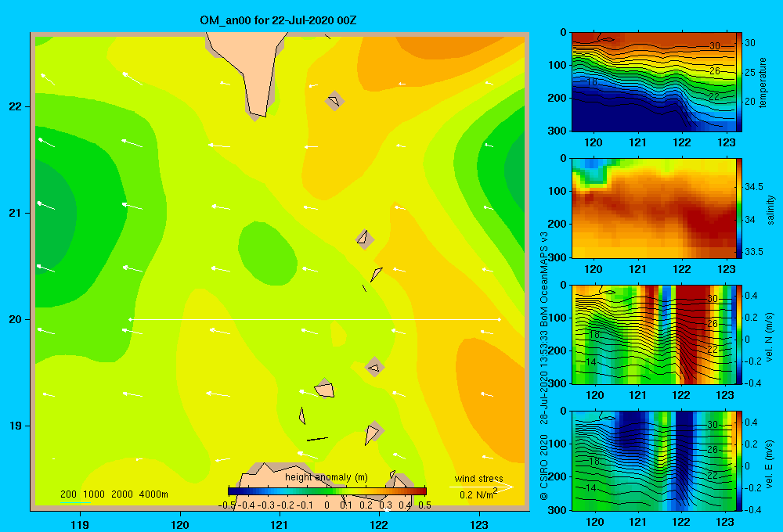Click the western endpoint of the transect line
The width and height of the screenshot is (783, 532).
130,319
